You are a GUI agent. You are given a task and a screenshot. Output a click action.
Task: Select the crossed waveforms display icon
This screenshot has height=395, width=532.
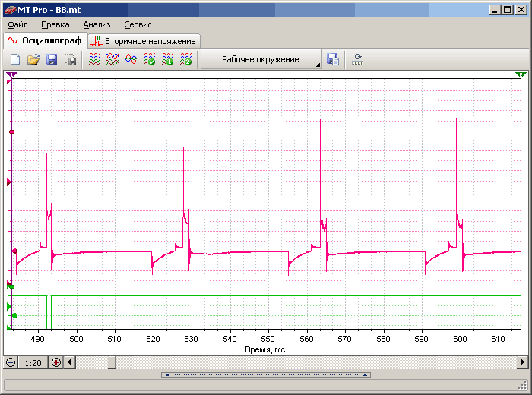[x=112, y=59]
